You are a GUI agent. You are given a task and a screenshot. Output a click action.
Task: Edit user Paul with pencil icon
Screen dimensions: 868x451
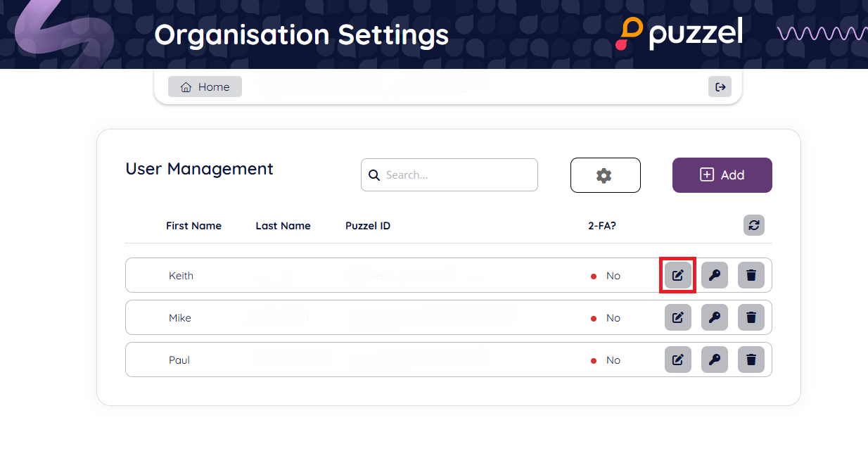point(678,360)
